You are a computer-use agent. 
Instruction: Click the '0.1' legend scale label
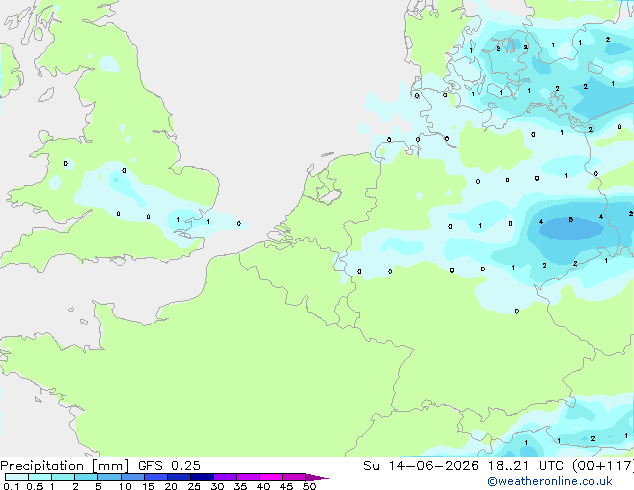tap(11, 486)
